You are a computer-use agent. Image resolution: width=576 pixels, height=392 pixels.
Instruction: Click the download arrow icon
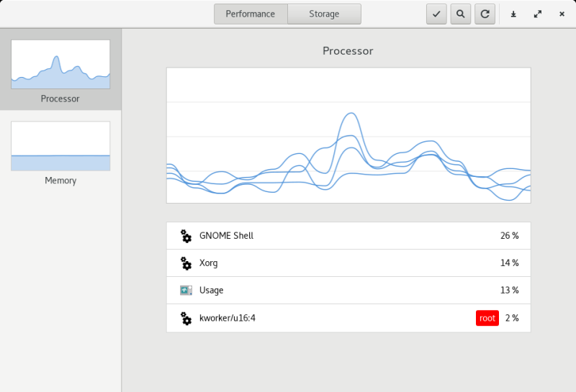pos(513,14)
